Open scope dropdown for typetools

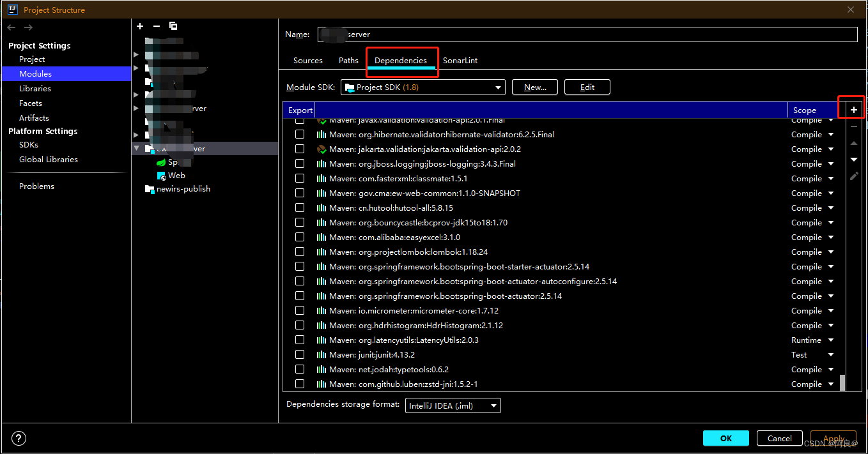pos(831,370)
